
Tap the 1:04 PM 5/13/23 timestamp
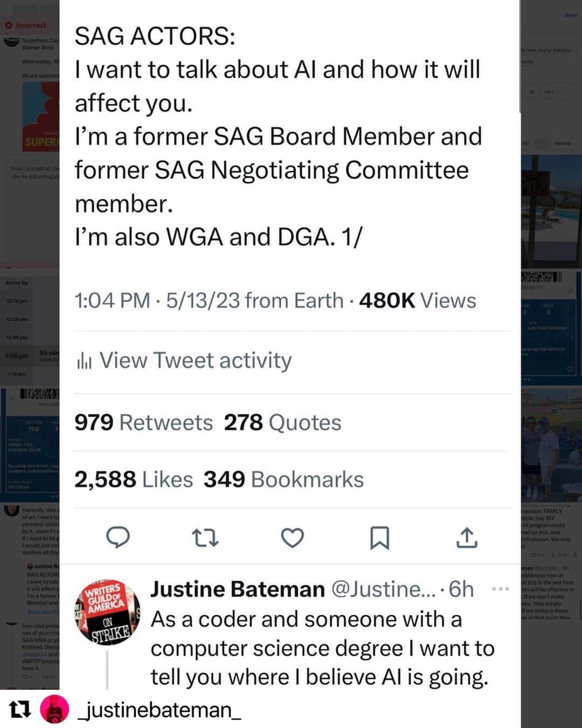coord(209,300)
